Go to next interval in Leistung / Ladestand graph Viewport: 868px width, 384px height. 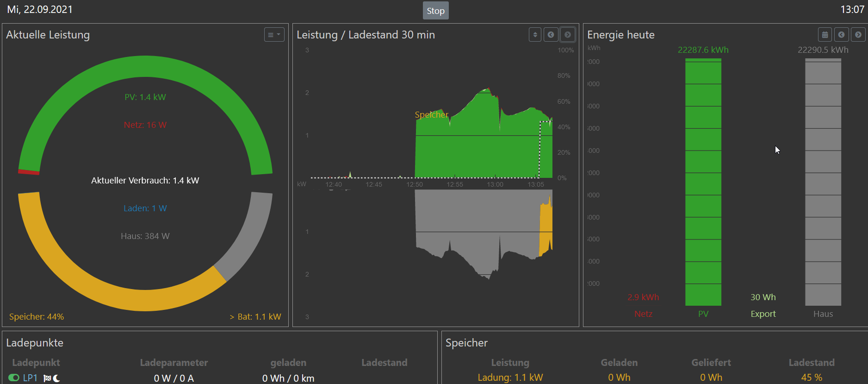pos(568,35)
